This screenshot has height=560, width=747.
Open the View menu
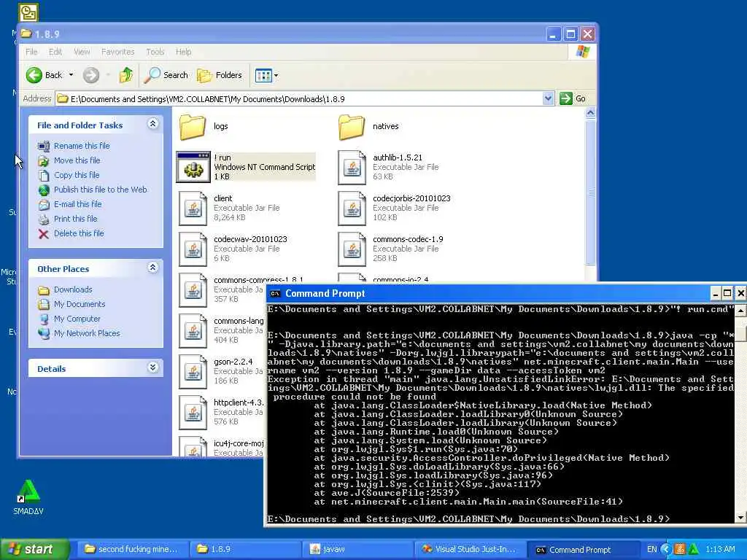coord(82,52)
